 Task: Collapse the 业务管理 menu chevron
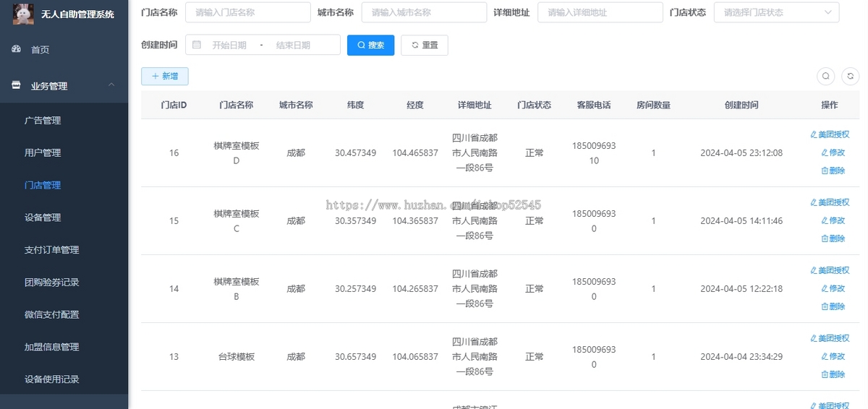coord(111,85)
